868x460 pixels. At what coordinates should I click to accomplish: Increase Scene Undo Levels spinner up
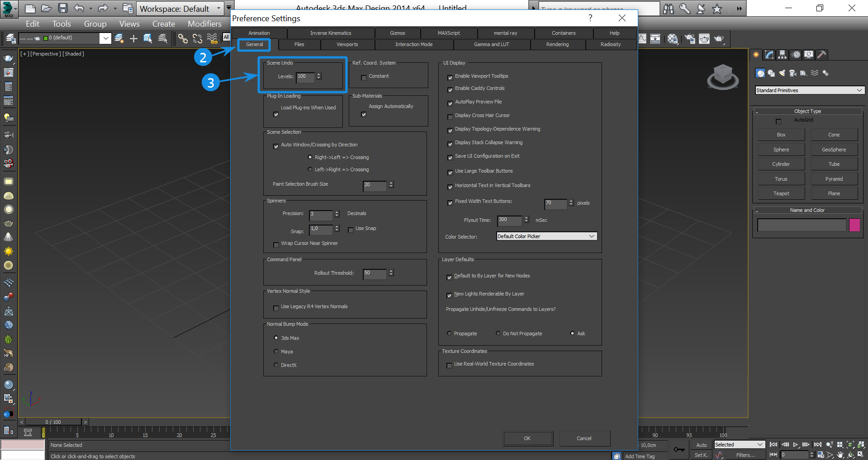(319, 75)
